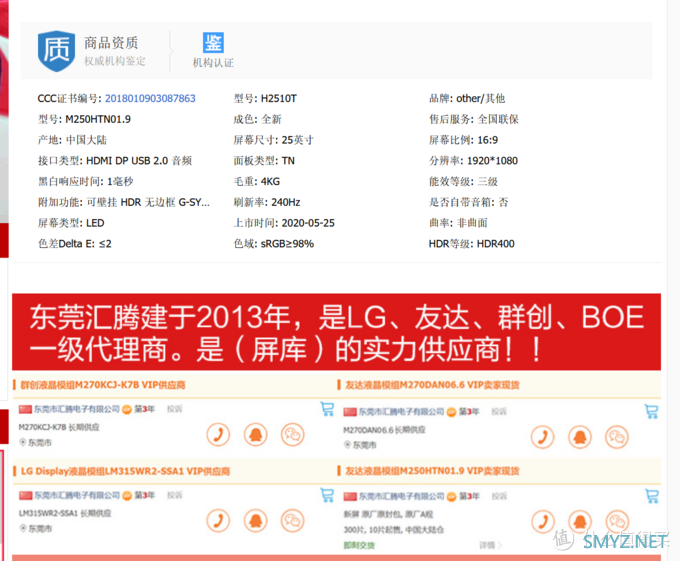Viewport: 680px width, 561px height.
Task: Click 投诉 complaint link in M270DAN06.6 card
Action: [499, 411]
